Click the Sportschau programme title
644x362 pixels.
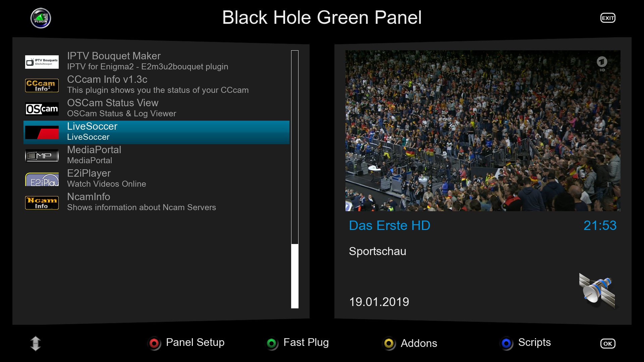point(377,251)
